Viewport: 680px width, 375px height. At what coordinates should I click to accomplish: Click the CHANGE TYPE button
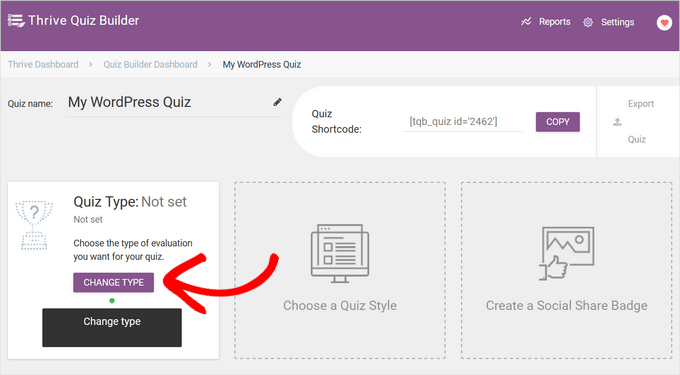click(x=113, y=282)
